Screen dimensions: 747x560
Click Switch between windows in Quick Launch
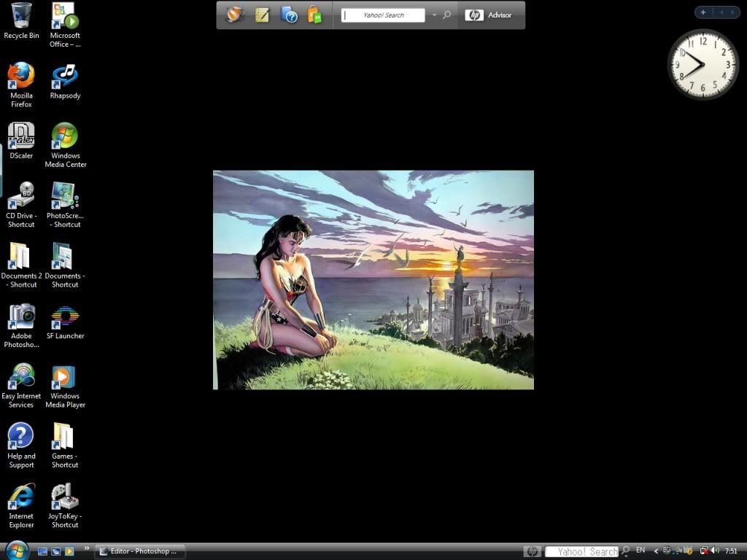pos(55,551)
